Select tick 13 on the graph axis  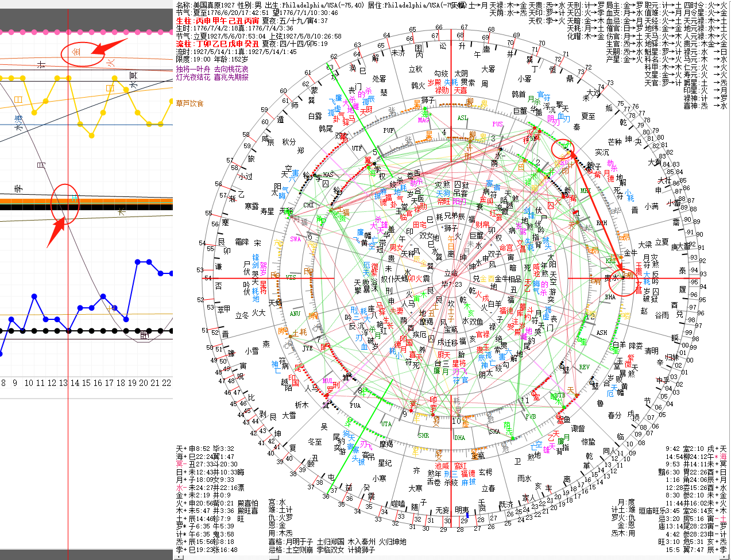click(63, 383)
